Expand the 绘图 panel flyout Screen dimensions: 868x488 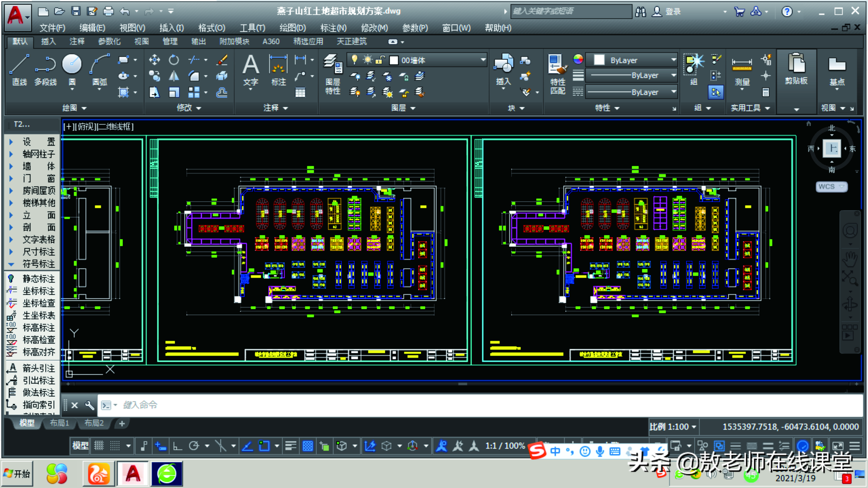point(75,108)
